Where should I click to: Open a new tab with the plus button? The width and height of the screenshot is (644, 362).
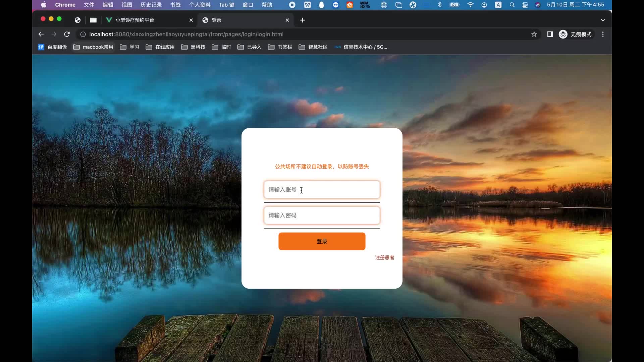pos(303,20)
